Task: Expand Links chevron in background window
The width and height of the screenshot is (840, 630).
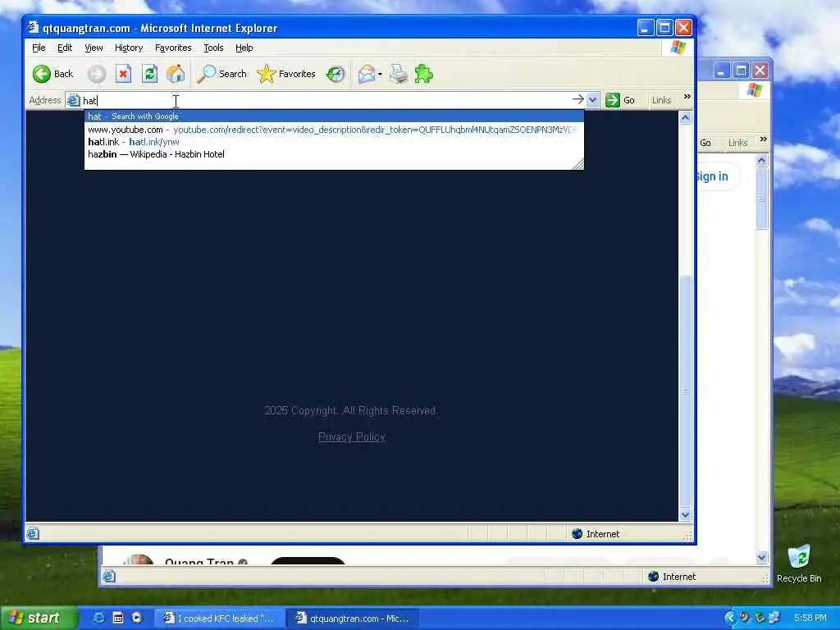Action: coord(763,139)
